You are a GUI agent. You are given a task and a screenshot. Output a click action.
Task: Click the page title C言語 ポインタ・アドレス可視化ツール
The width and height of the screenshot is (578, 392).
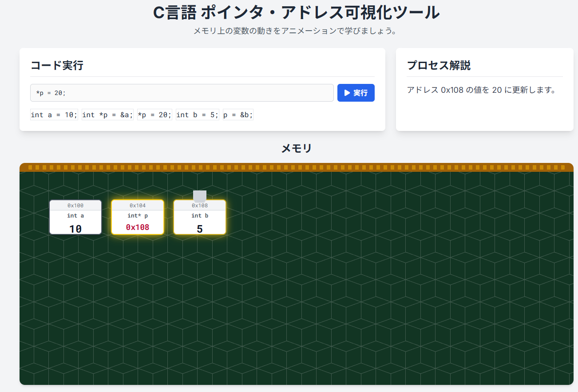[297, 13]
